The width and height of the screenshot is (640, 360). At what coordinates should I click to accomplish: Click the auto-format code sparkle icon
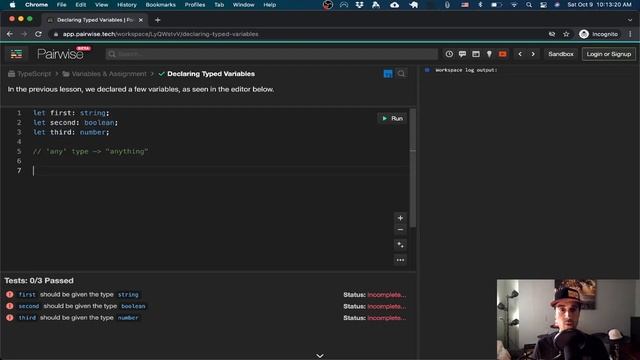click(400, 245)
